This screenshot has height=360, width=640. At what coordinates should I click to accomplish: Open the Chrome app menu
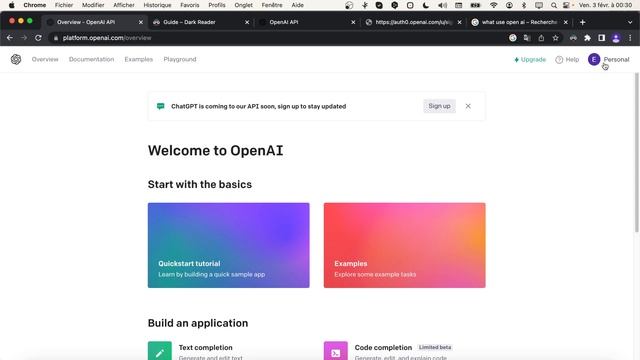tap(35, 5)
